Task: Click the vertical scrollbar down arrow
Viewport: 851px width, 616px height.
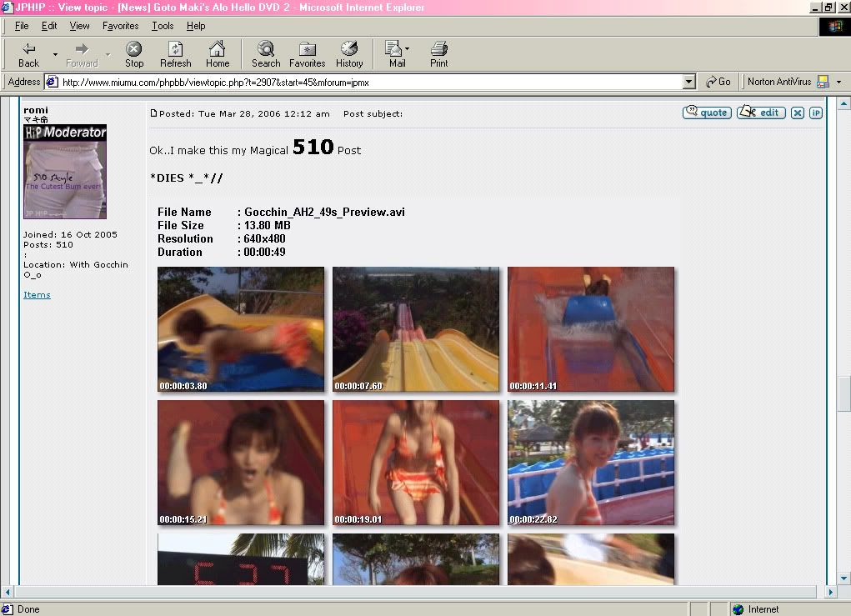Action: (844, 578)
